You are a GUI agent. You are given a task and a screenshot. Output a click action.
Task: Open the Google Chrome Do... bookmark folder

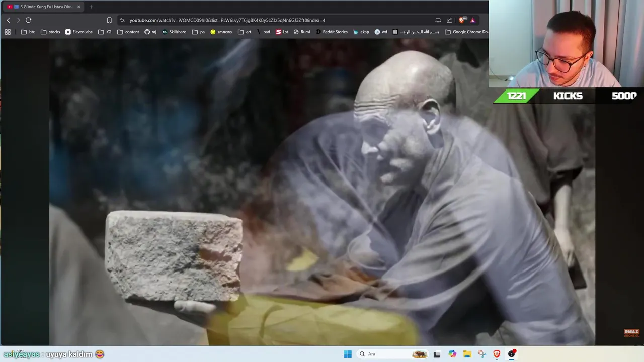coord(466,32)
